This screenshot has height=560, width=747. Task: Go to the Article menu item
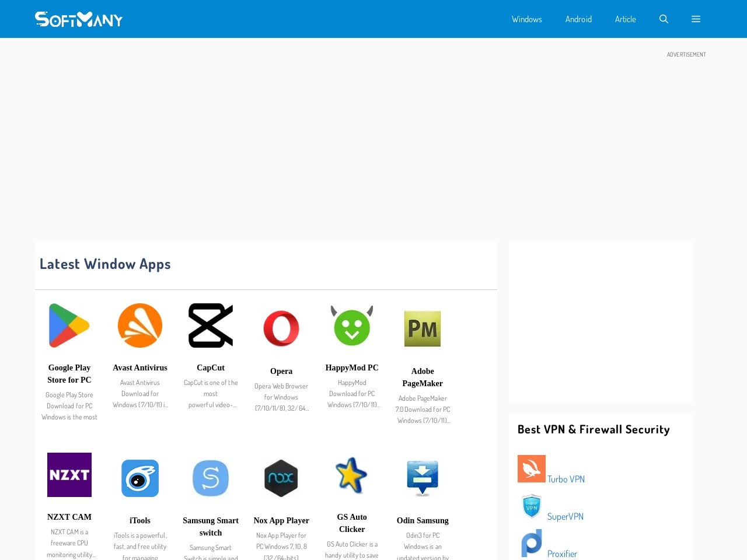626,19
